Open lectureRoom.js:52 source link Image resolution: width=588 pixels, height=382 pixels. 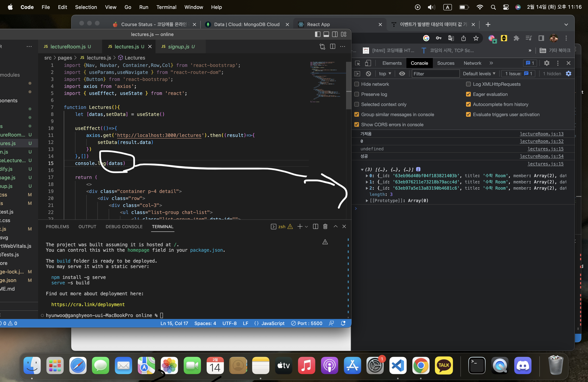coord(541,141)
